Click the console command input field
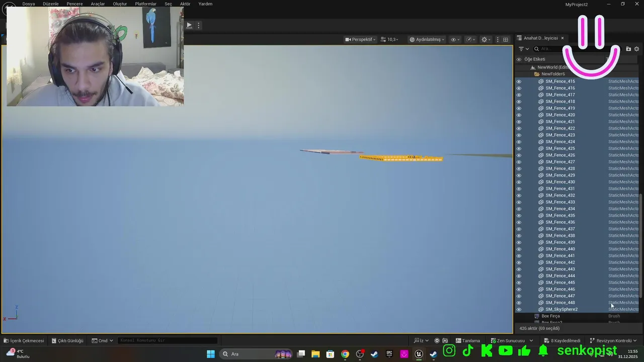The width and height of the screenshot is (644, 362). tap(168, 340)
